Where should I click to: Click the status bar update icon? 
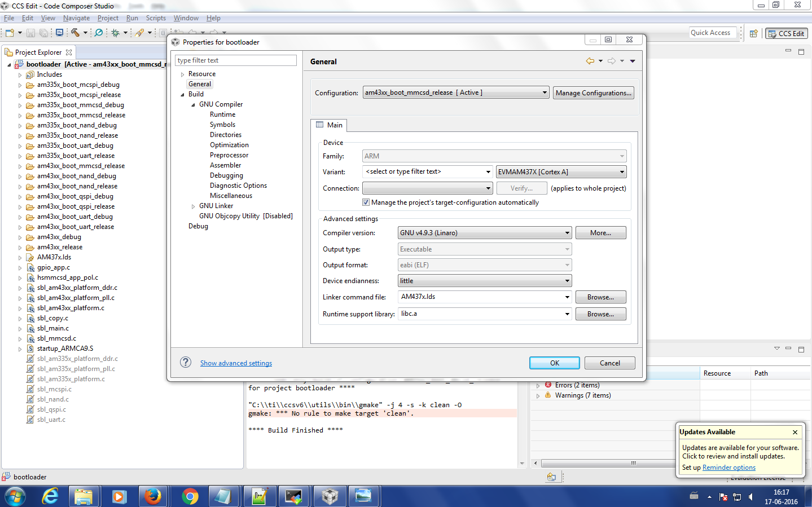click(551, 477)
